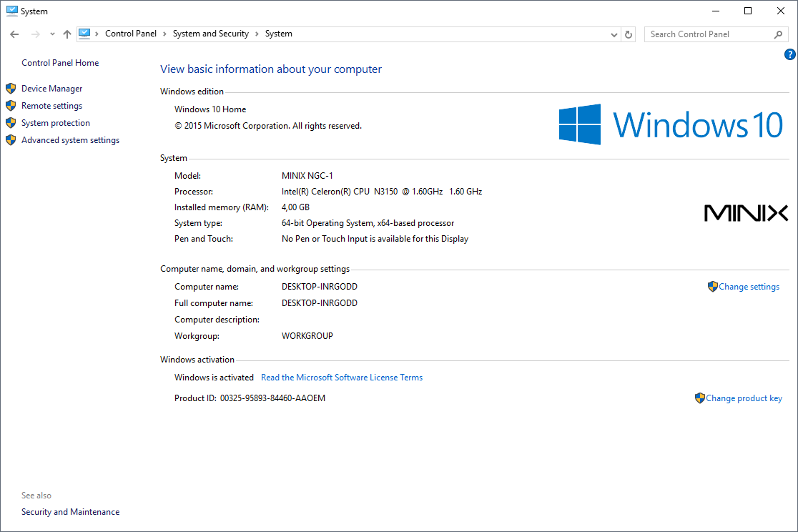The width and height of the screenshot is (798, 532).
Task: Click the computer icon in address bar
Action: click(x=84, y=34)
